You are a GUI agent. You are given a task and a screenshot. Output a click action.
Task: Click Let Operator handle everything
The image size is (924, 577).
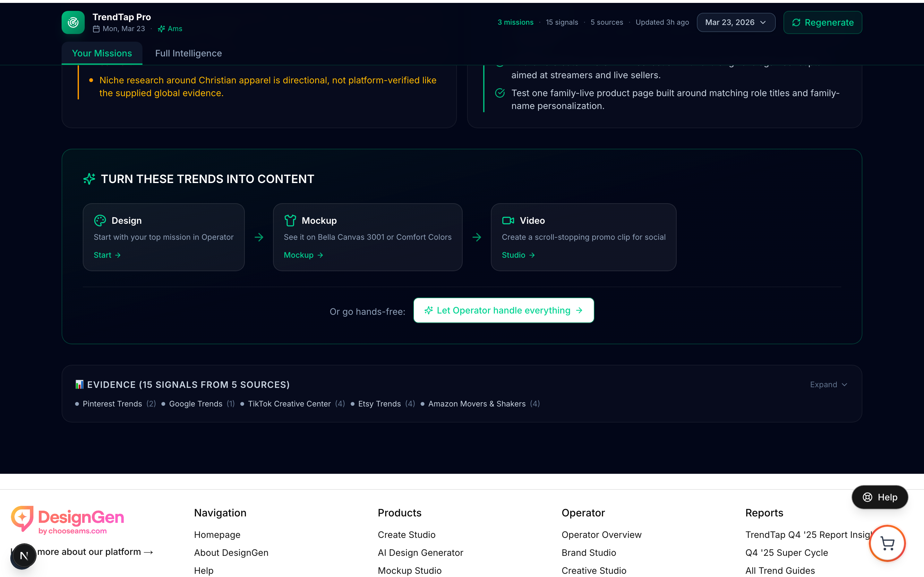tap(503, 310)
